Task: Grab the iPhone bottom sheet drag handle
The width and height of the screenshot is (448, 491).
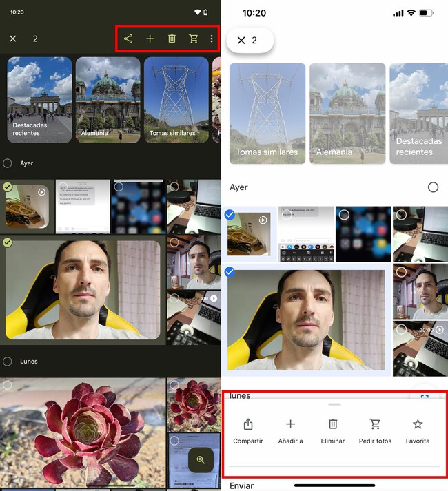Action: (x=334, y=404)
